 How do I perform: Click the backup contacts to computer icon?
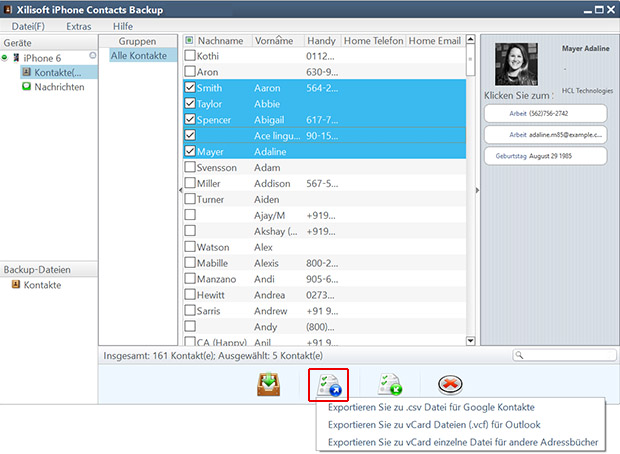tap(268, 384)
